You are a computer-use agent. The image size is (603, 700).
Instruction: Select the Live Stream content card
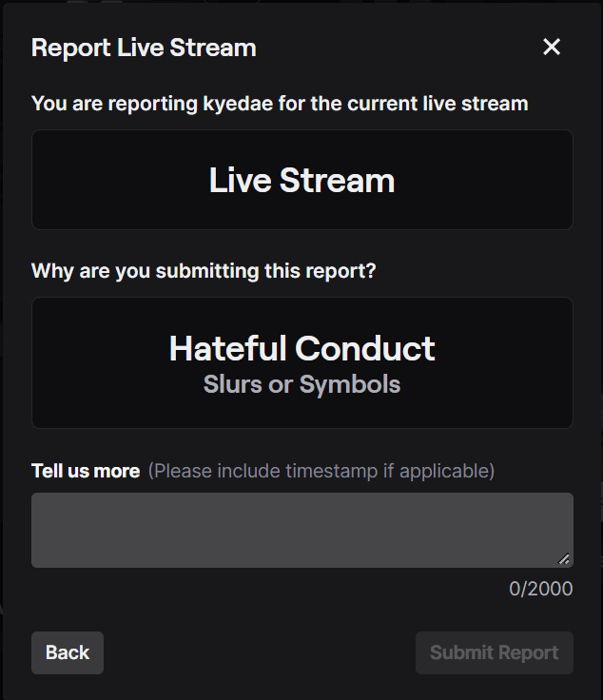[x=302, y=180]
